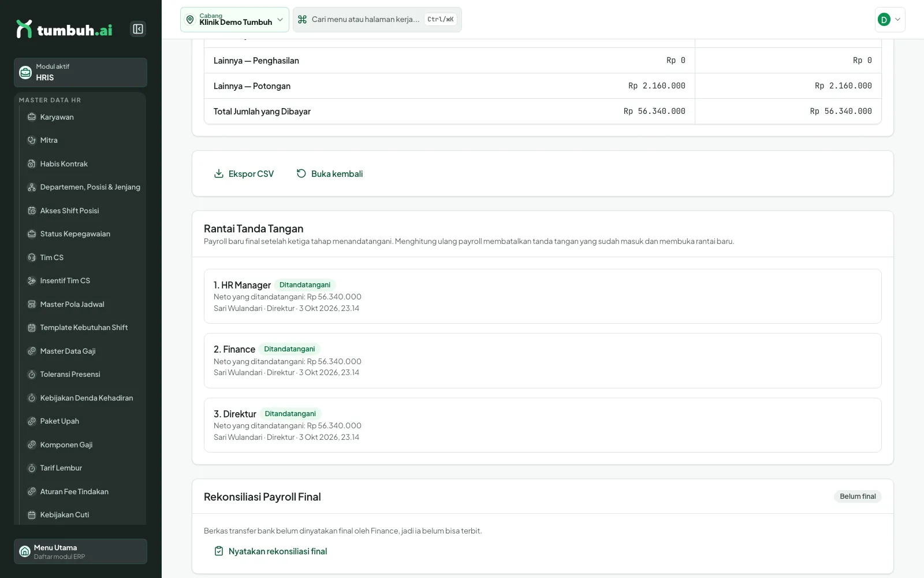
Task: Click the search field Cari menu atau halaman kerja
Action: pyautogui.click(x=377, y=20)
